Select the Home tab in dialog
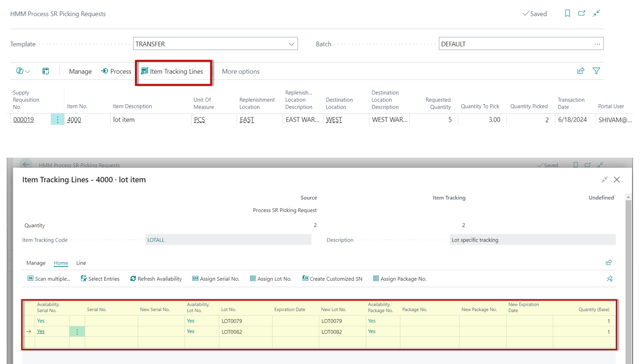The width and height of the screenshot is (643, 364). 61,263
